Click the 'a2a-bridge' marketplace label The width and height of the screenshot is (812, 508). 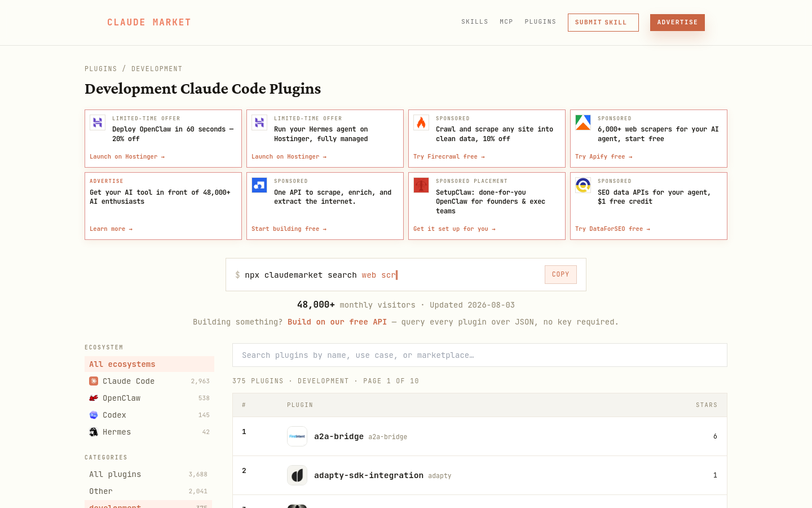pyautogui.click(x=388, y=437)
